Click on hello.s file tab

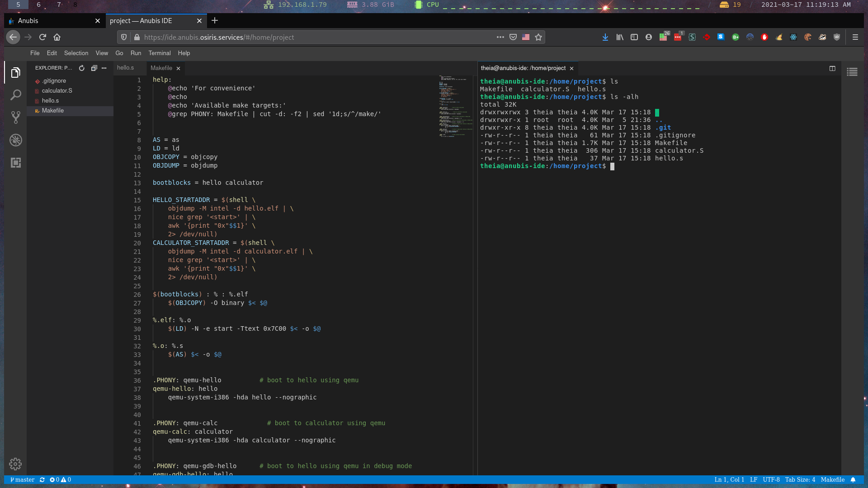(x=125, y=67)
